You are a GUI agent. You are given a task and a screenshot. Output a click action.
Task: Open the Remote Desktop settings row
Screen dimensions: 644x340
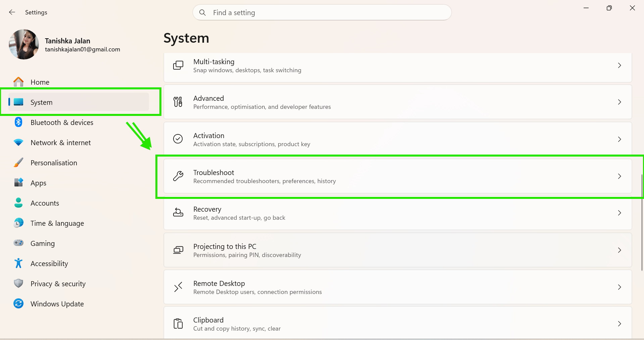click(x=398, y=287)
